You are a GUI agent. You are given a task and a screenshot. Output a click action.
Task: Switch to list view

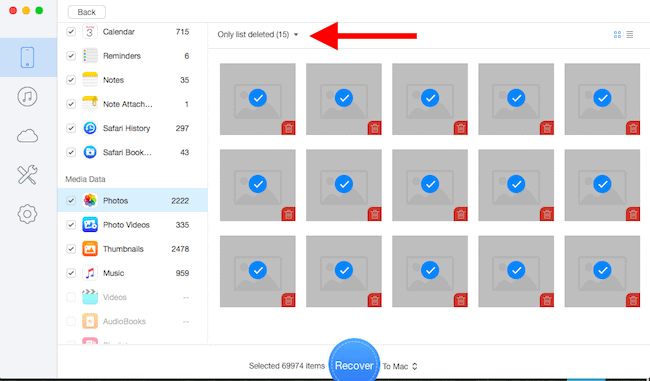point(630,34)
